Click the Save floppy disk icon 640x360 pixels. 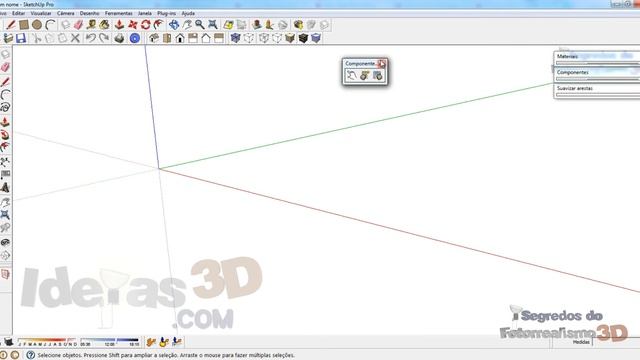(21, 38)
